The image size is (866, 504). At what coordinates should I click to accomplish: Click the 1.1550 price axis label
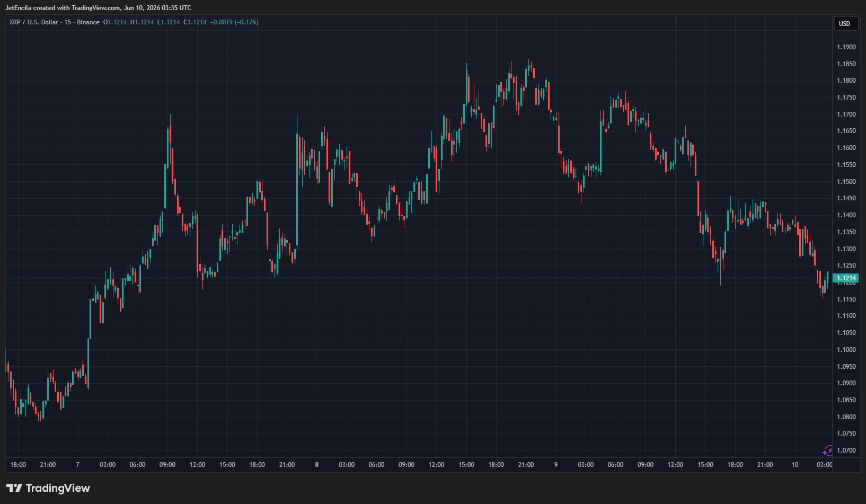(x=846, y=165)
